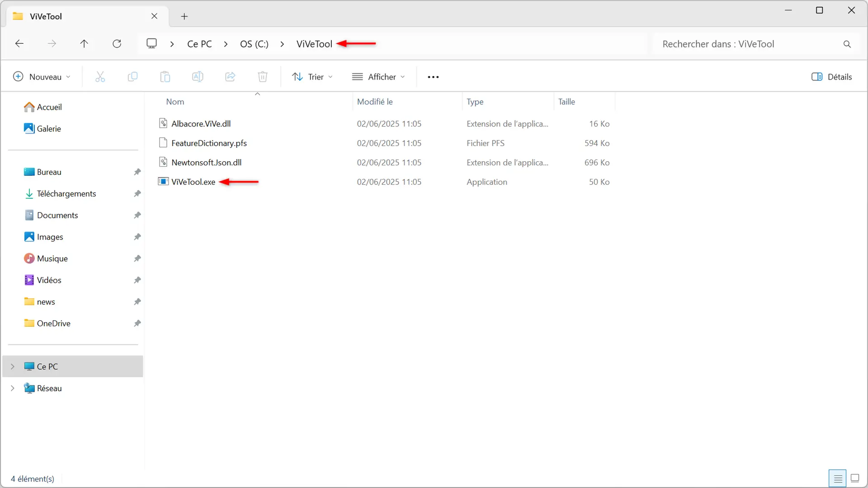Click the Copy icon in the toolbar
Image resolution: width=868 pixels, height=488 pixels.
point(132,77)
